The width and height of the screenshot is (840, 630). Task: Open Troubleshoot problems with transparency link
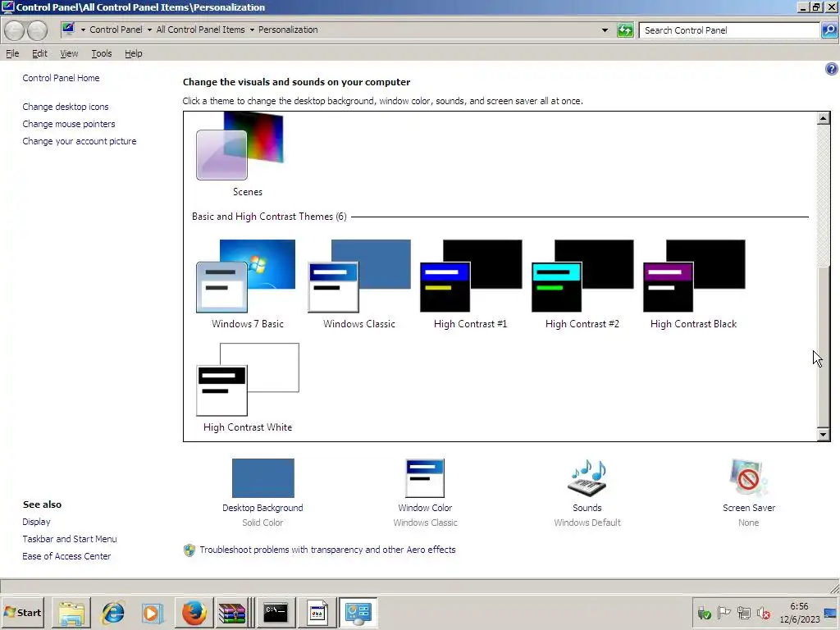coord(327,550)
